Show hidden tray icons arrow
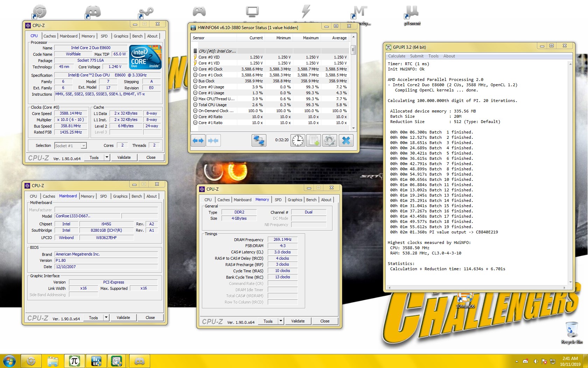The width and height of the screenshot is (588, 368). 517,361
